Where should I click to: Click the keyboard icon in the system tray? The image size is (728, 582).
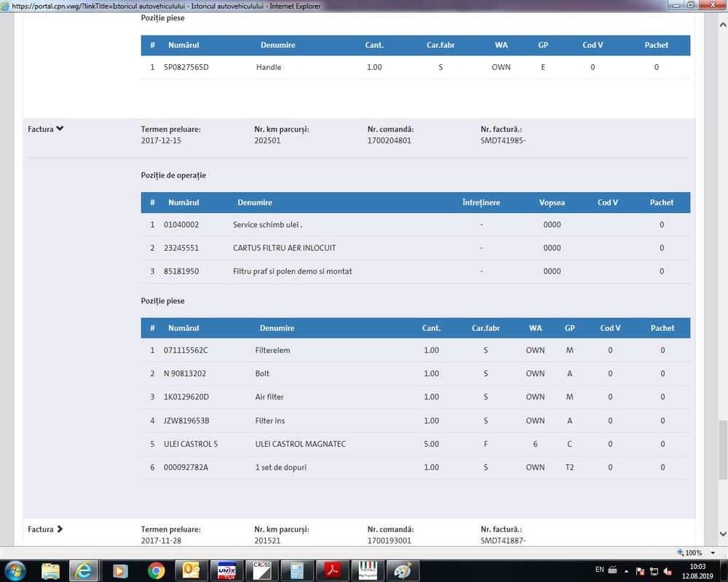click(613, 570)
